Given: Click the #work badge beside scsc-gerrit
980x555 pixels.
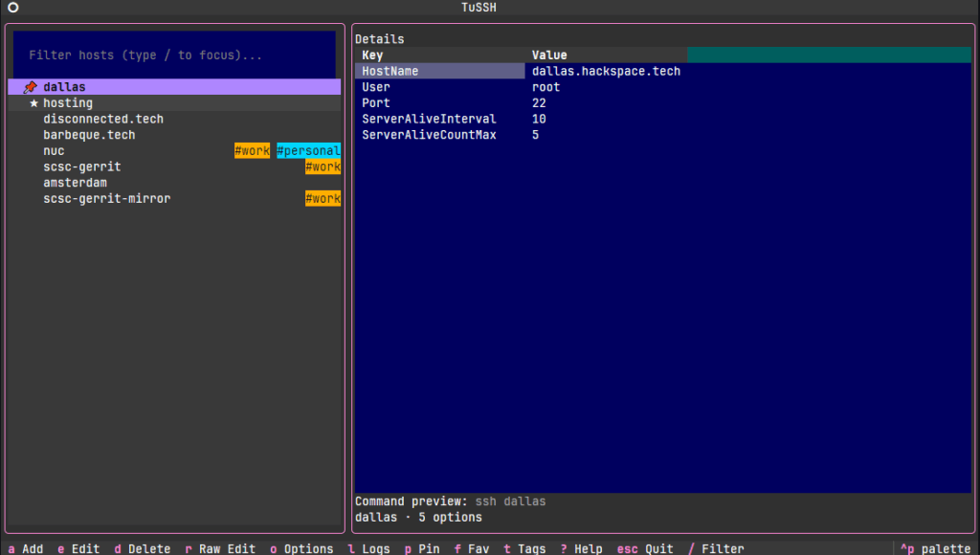Looking at the screenshot, I should pyautogui.click(x=323, y=166).
